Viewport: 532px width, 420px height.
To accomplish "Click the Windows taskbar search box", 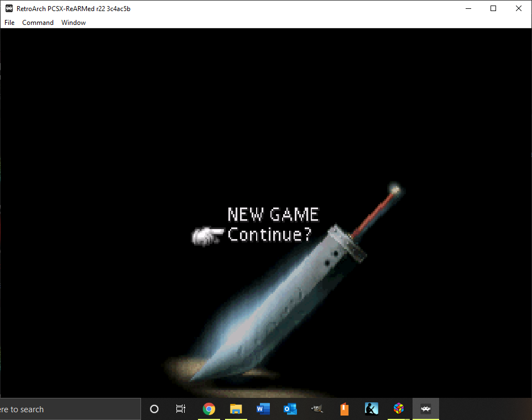I will click(x=70, y=409).
